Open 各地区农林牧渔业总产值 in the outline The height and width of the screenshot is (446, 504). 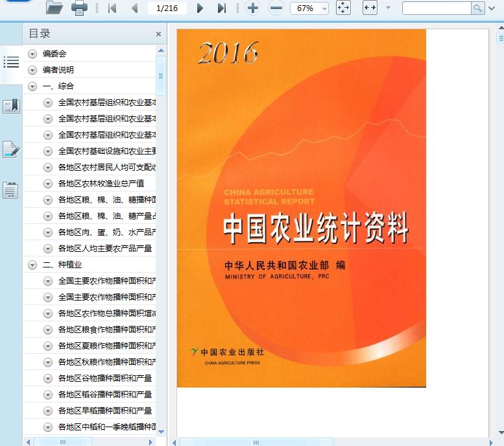pos(101,184)
